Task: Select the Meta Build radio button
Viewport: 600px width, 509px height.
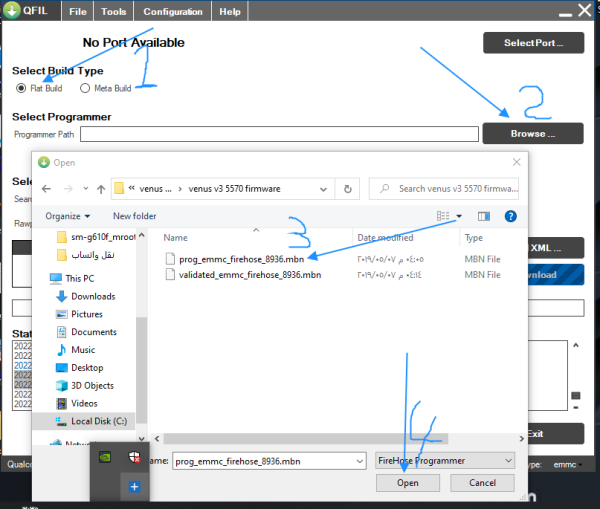Action: coord(85,88)
